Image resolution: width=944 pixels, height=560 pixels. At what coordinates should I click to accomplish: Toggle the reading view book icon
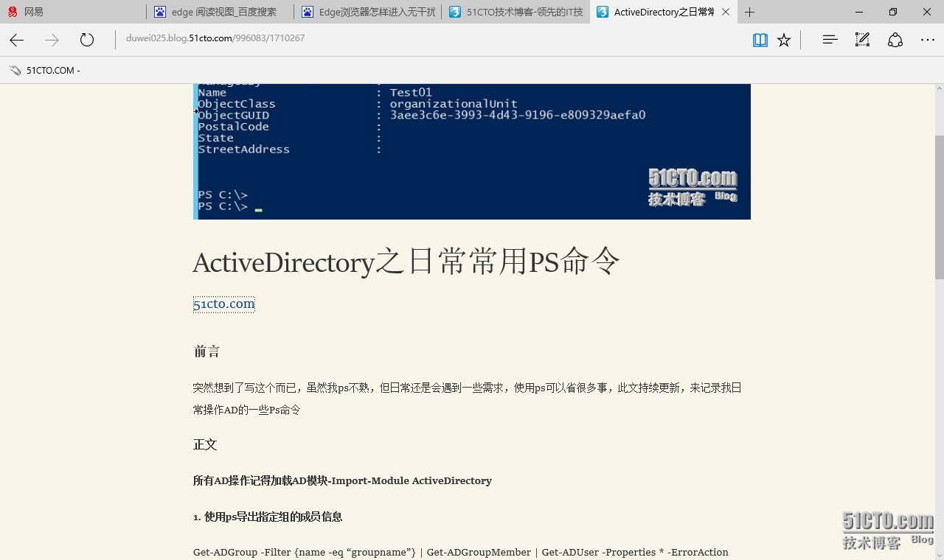click(760, 40)
